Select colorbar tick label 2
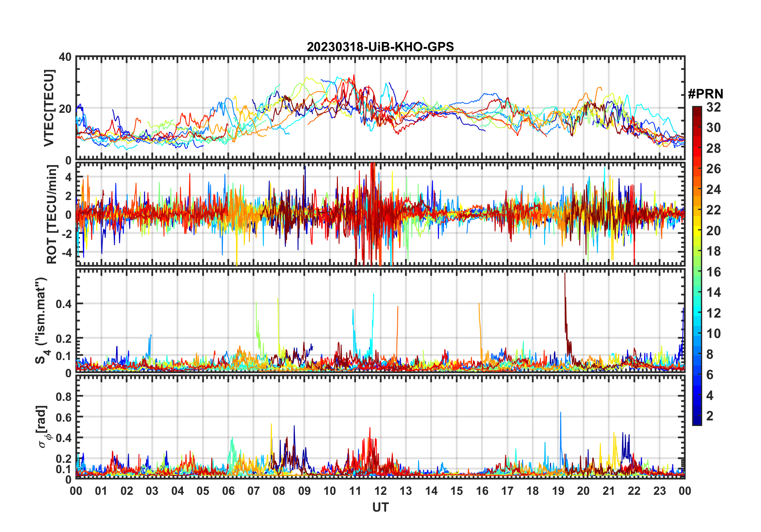Screen dimensions: 761x532 pyautogui.click(x=710, y=416)
